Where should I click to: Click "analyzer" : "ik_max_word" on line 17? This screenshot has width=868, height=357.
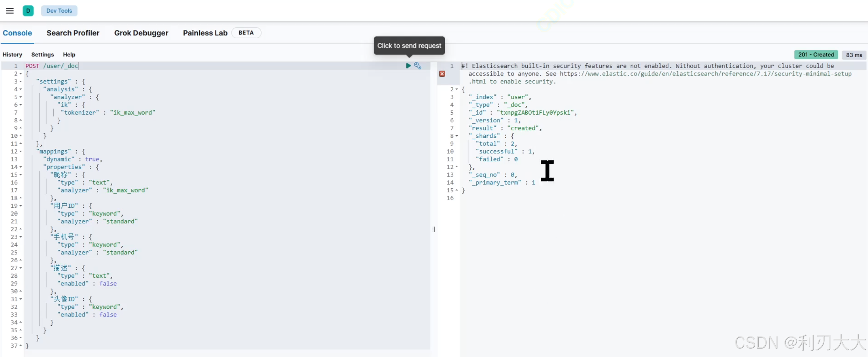coord(103,190)
